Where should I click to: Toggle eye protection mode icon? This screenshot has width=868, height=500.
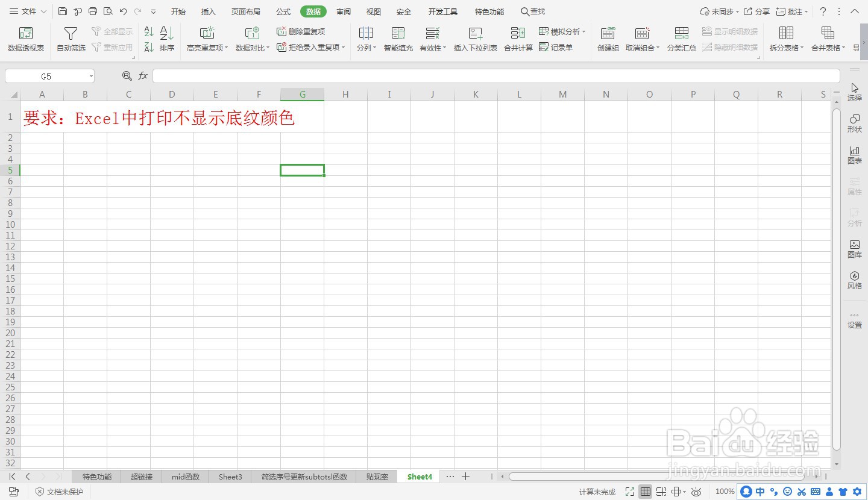[696, 492]
